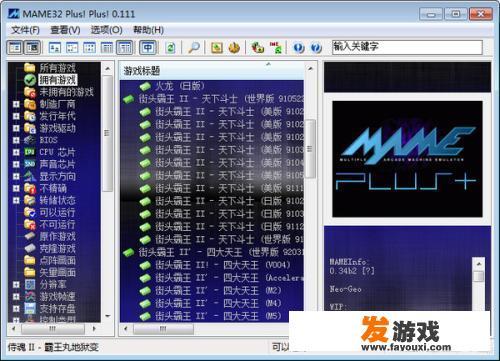Toggle the screenshot area pane button
500x361 pixels.
point(33,48)
